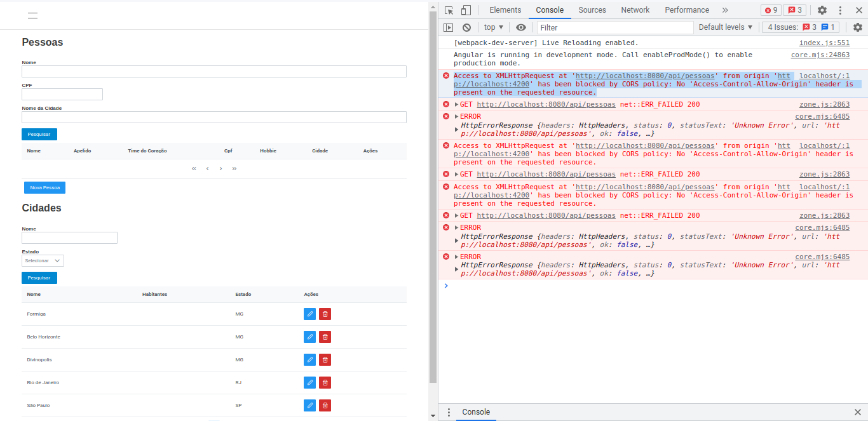Click the 9 errors counter badge

click(771, 10)
